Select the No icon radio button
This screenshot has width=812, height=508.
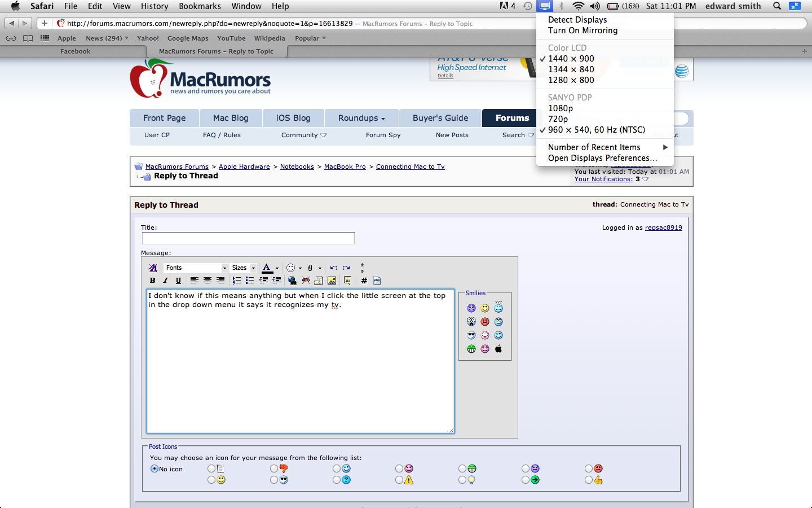point(154,468)
